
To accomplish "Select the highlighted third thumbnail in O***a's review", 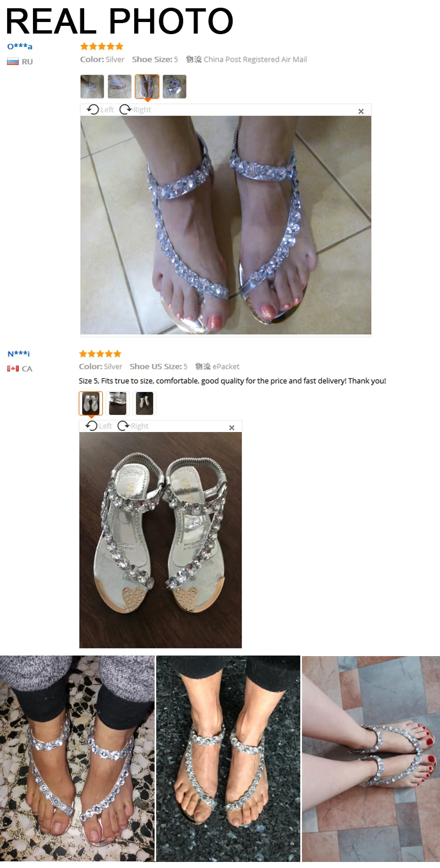I will (x=147, y=86).
